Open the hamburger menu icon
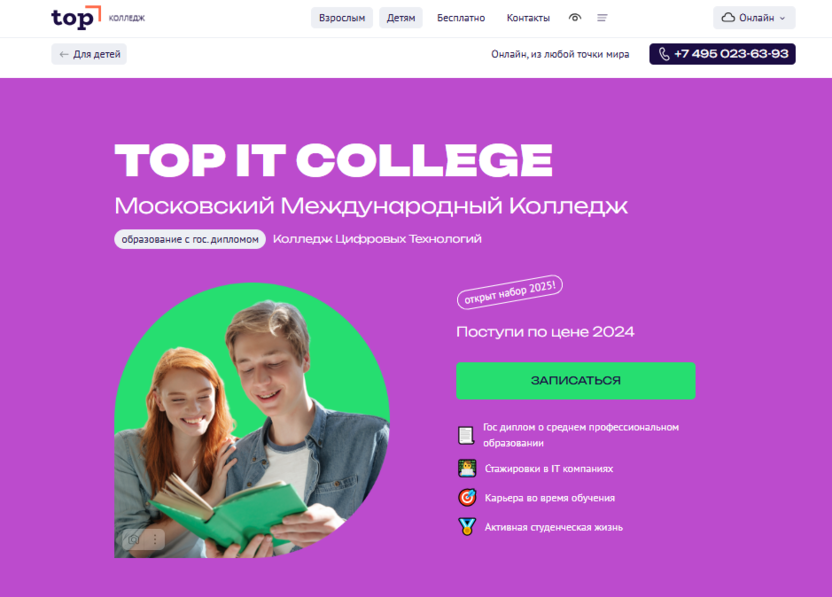 [602, 18]
